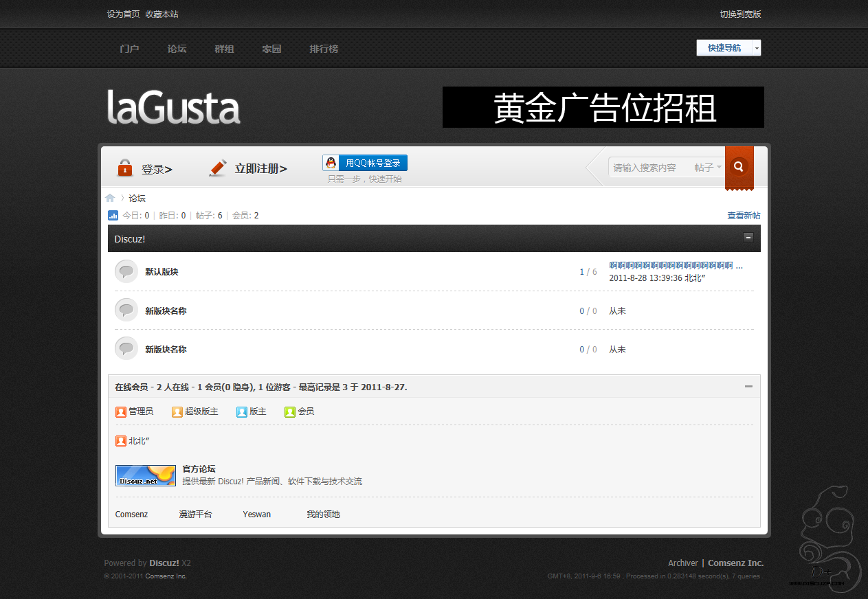Click the laGusta site logo
The height and width of the screenshot is (599, 868).
coord(174,107)
